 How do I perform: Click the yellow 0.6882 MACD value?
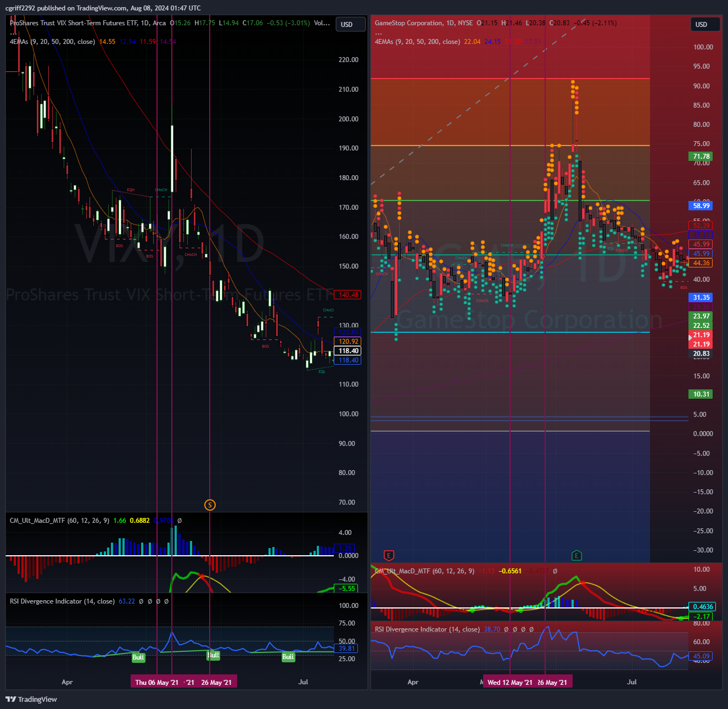pyautogui.click(x=139, y=521)
